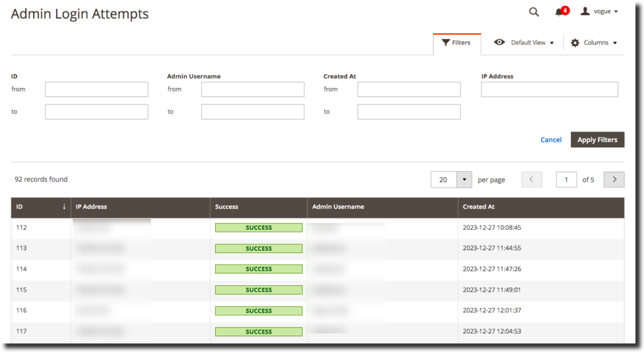Screen dimensions: 644x352
Task: Go to the next page arrow
Action: 614,180
